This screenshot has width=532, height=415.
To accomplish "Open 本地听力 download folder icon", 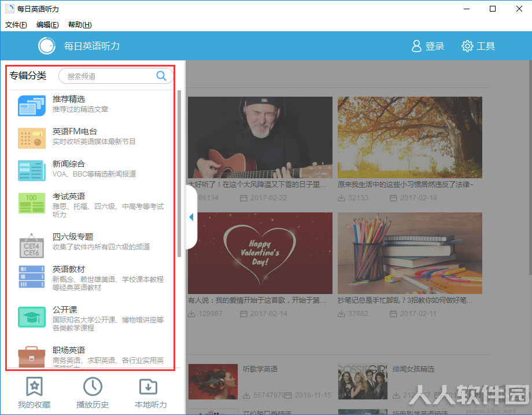I will tap(148, 387).
